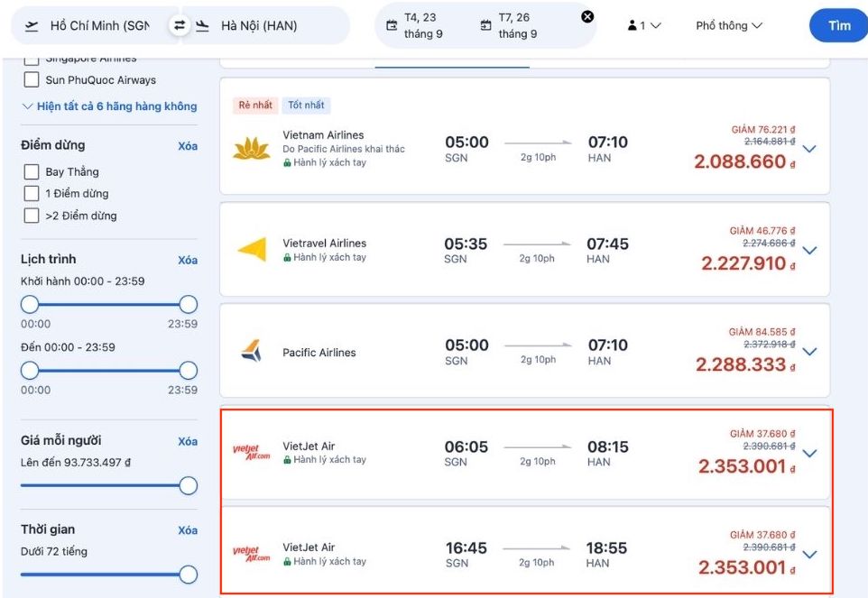This screenshot has width=868, height=598.
Task: Open the Phổ thông cabin class dropdown
Action: [x=729, y=25]
